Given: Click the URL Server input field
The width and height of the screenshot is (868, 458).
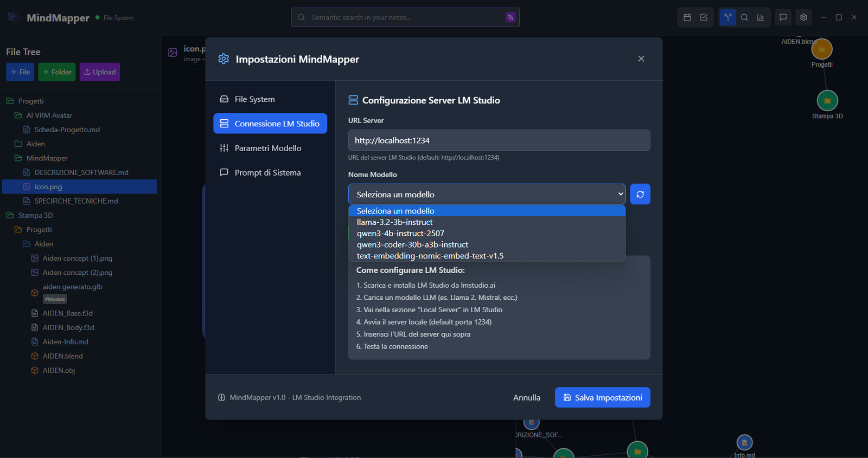Looking at the screenshot, I should [x=499, y=140].
